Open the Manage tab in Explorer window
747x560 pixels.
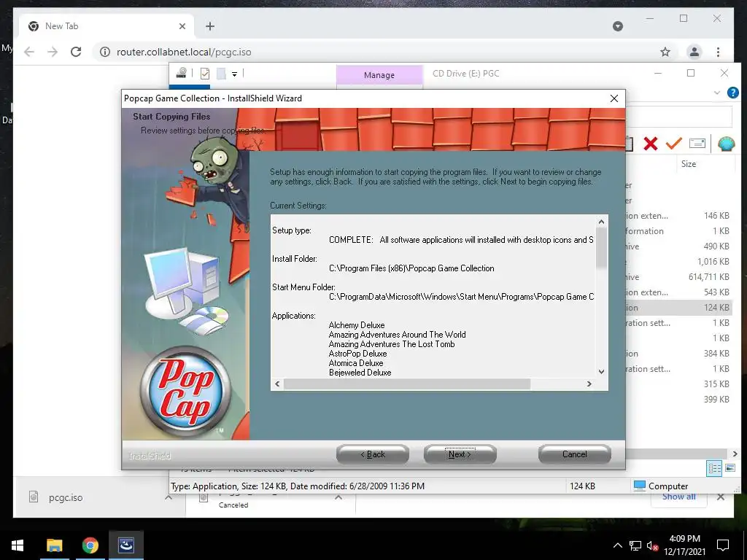(379, 75)
